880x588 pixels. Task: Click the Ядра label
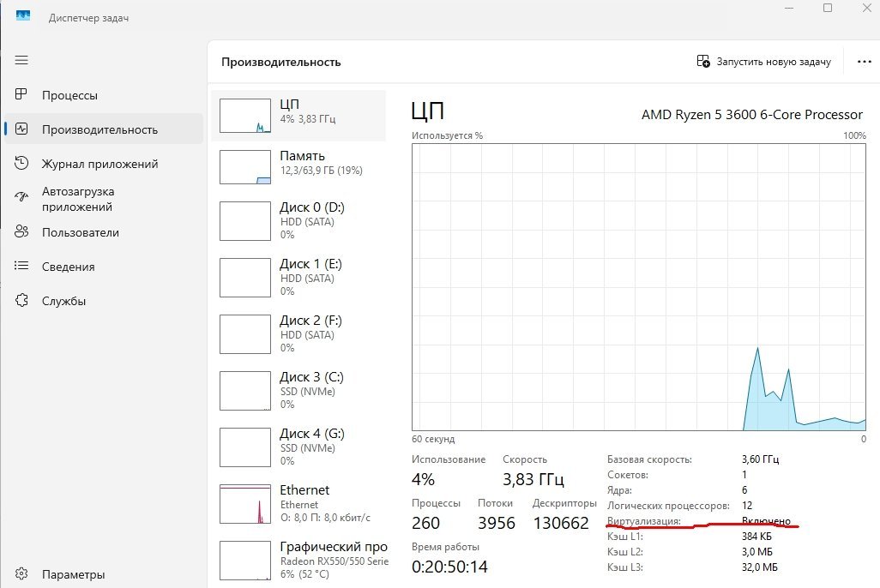click(x=619, y=490)
